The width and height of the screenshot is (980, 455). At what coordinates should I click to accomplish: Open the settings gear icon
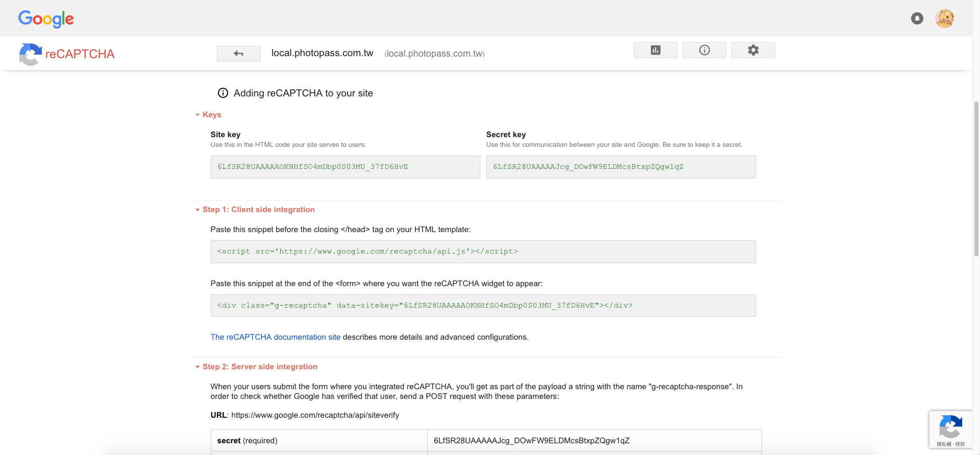click(x=753, y=50)
